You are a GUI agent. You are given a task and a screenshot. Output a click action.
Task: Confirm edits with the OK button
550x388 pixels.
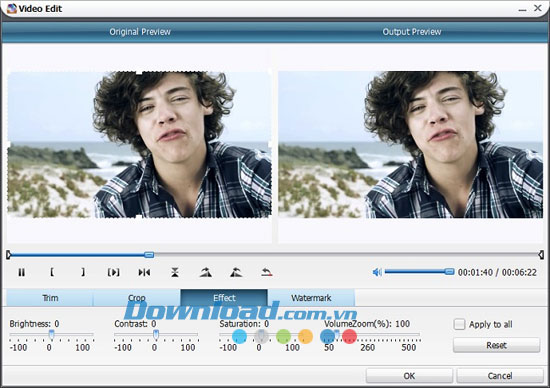pyautogui.click(x=409, y=376)
